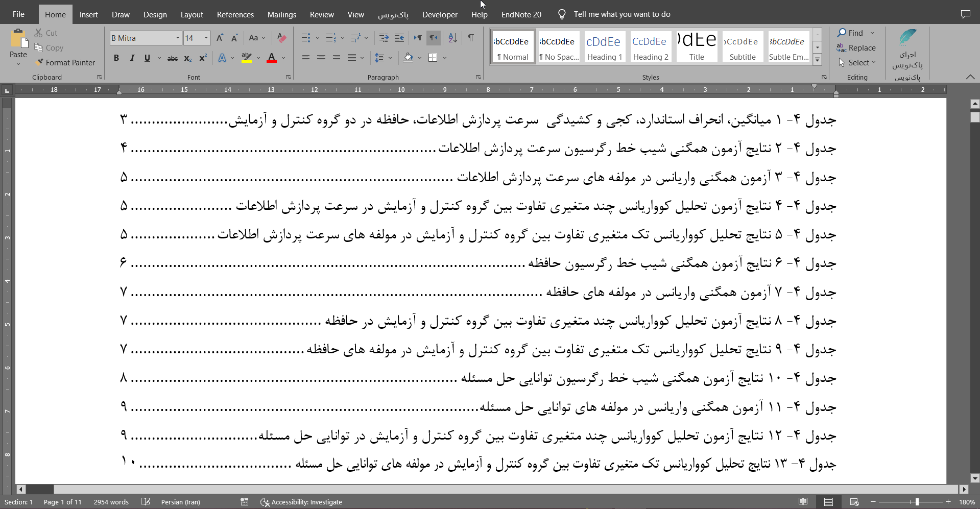Image resolution: width=980 pixels, height=509 pixels.
Task: Apply the Heading 1 style
Action: pyautogui.click(x=604, y=46)
